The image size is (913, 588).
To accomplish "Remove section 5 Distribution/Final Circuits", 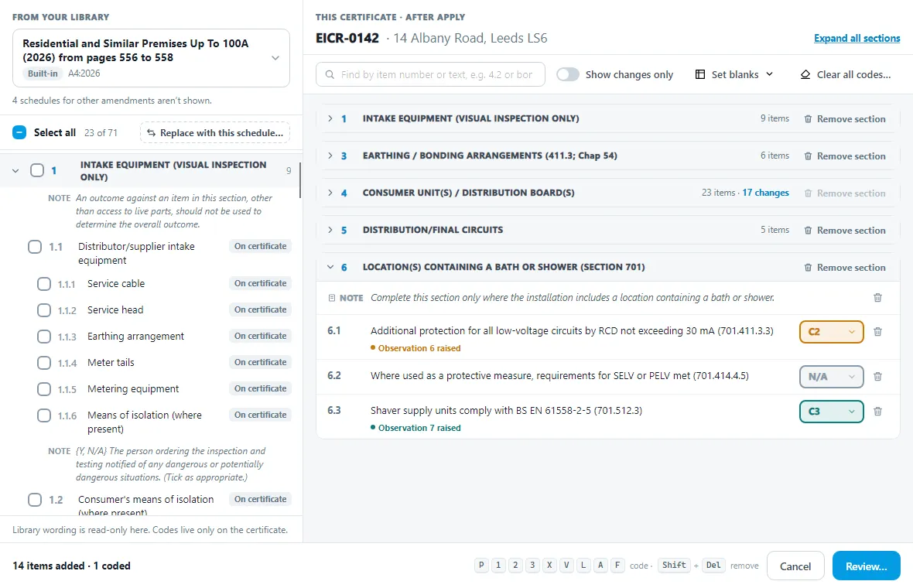I will pos(845,231).
